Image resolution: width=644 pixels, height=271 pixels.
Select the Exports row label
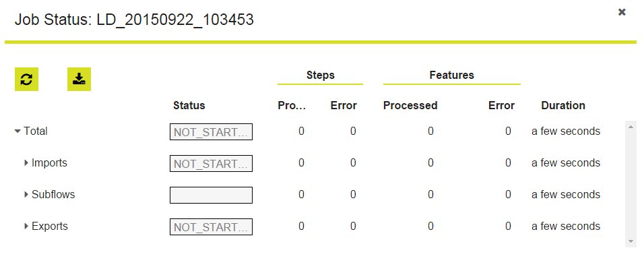[50, 227]
